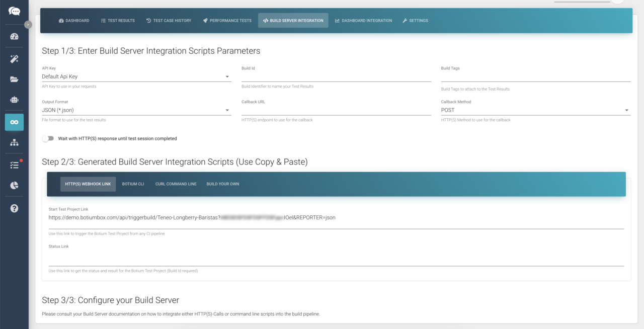The width and height of the screenshot is (644, 329).
Task: Switch to the Test Results tab
Action: point(118,20)
